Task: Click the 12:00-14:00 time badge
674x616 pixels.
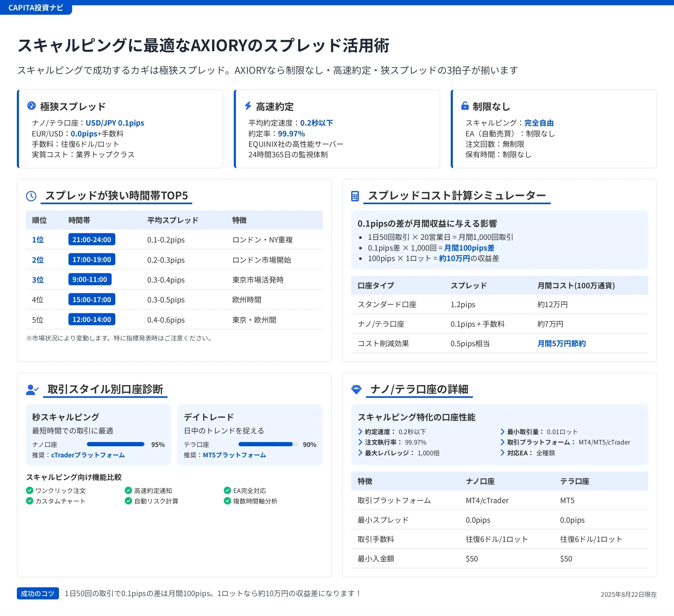Action: point(92,319)
